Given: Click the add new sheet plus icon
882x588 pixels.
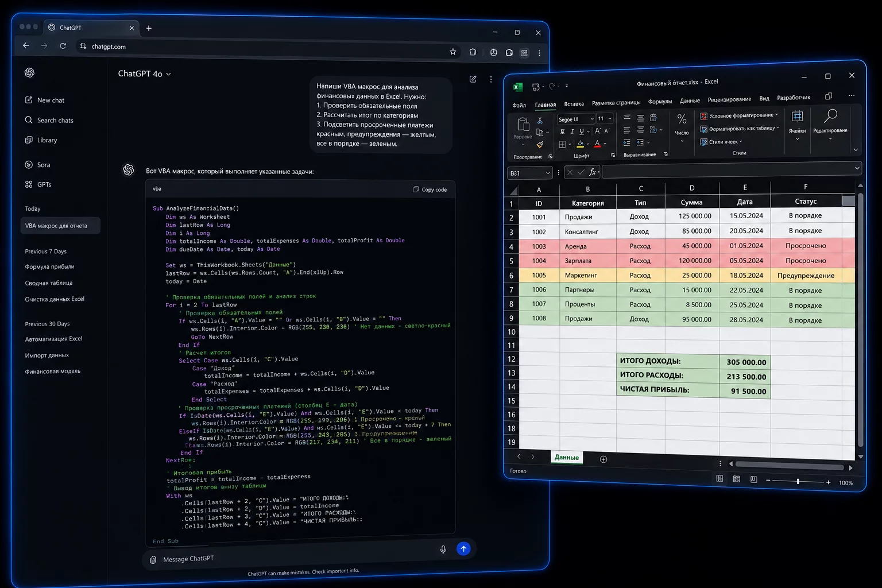Looking at the screenshot, I should 604,459.
